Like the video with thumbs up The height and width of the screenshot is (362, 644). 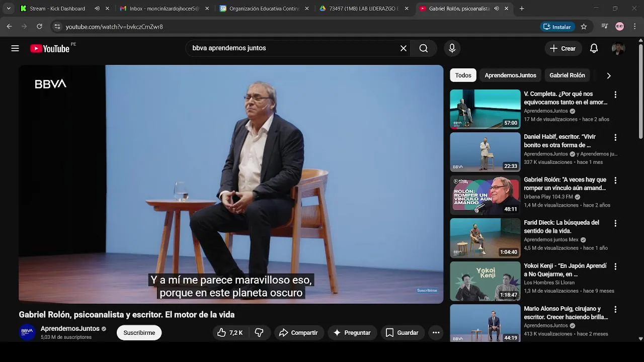[230, 332]
